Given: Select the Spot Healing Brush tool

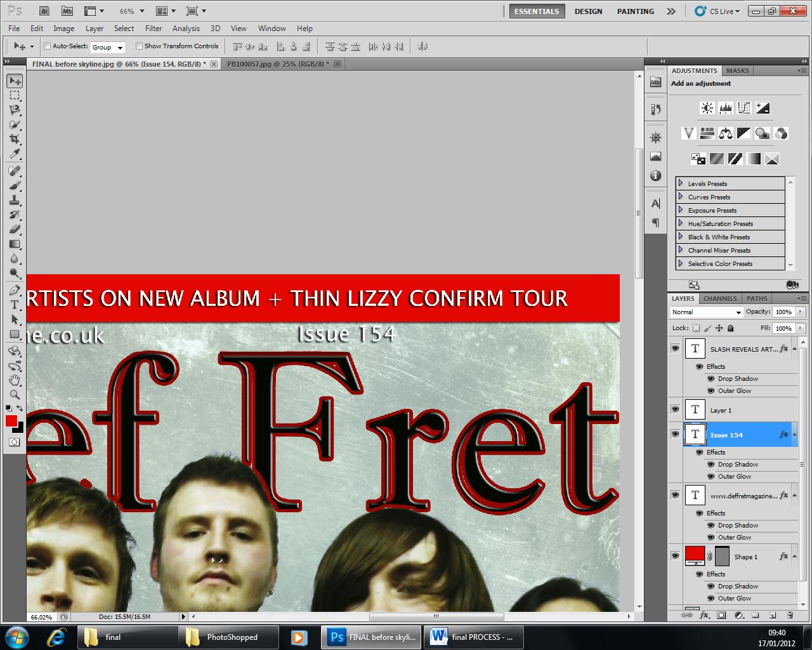Looking at the screenshot, I should 15,171.
